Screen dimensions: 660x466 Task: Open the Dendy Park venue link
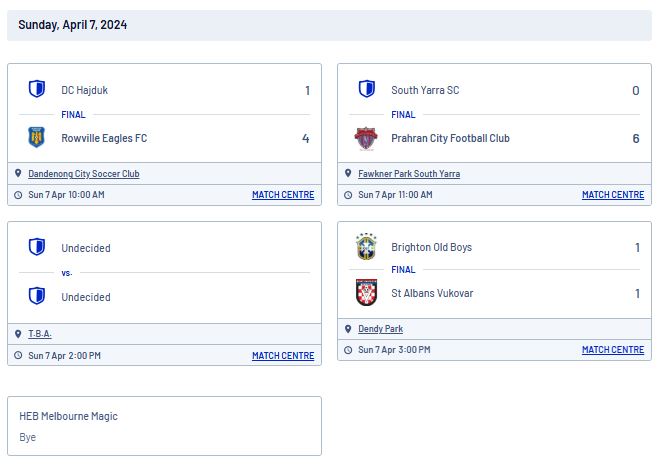click(381, 329)
